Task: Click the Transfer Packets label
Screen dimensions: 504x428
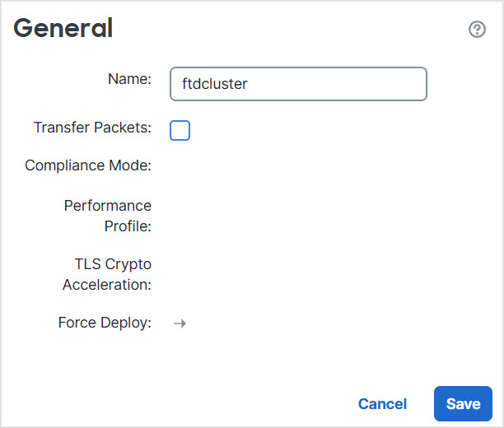Action: [x=92, y=128]
